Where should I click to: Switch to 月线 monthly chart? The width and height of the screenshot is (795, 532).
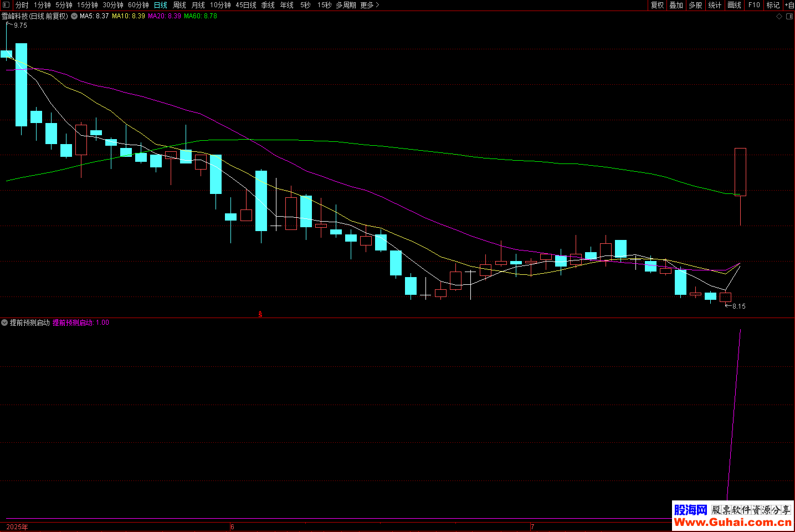tap(198, 5)
